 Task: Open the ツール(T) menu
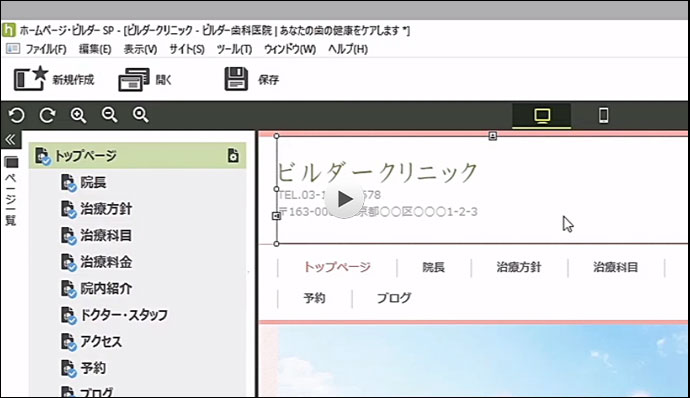point(234,49)
